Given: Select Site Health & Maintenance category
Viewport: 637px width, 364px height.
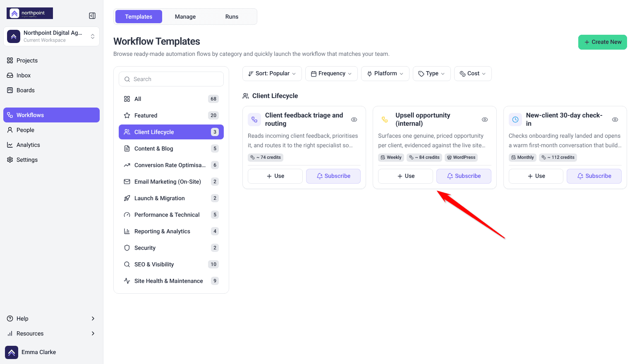Looking at the screenshot, I should coord(171,281).
